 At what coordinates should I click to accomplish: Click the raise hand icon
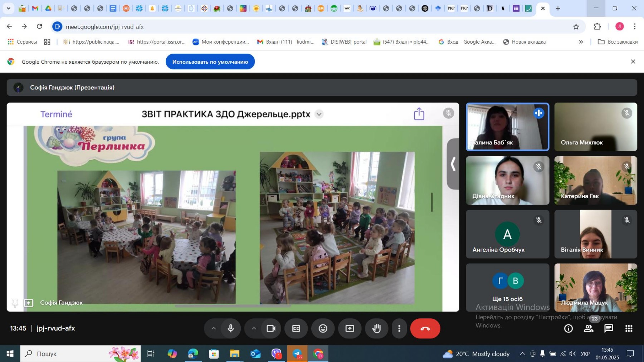point(376,328)
